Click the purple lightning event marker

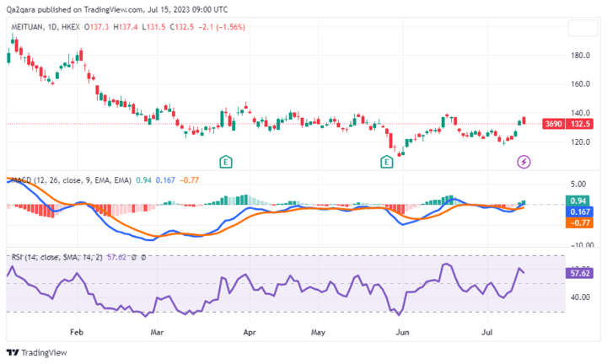(x=524, y=160)
